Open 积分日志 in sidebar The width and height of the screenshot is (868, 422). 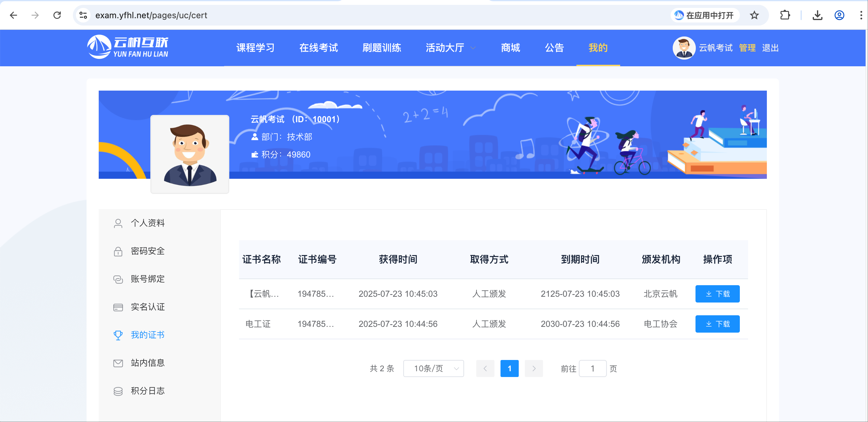(x=148, y=391)
